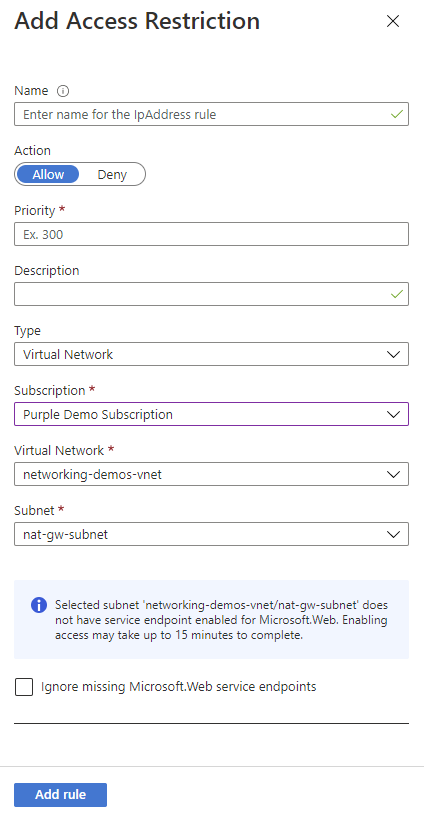Open the Virtual Network dropdown list
The width and height of the screenshot is (424, 816).
[211, 474]
